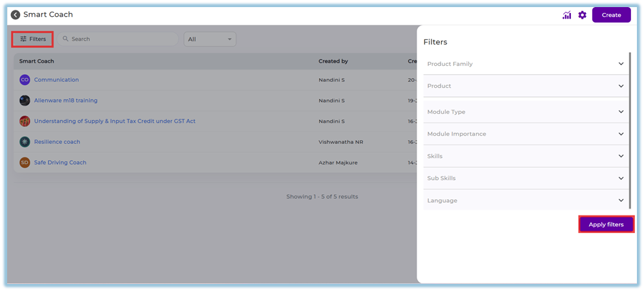This screenshot has height=291, width=644.
Task: Click the Apply filters button
Action: [606, 225]
